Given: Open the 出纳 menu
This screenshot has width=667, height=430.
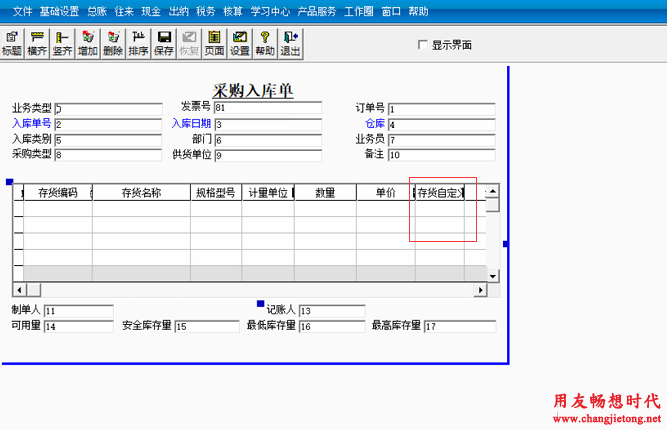Looking at the screenshot, I should pos(178,11).
